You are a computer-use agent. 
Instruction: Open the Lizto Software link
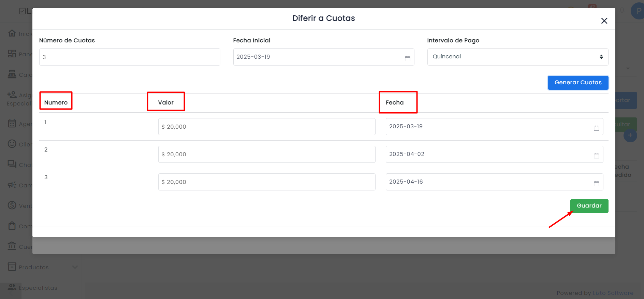click(x=613, y=293)
